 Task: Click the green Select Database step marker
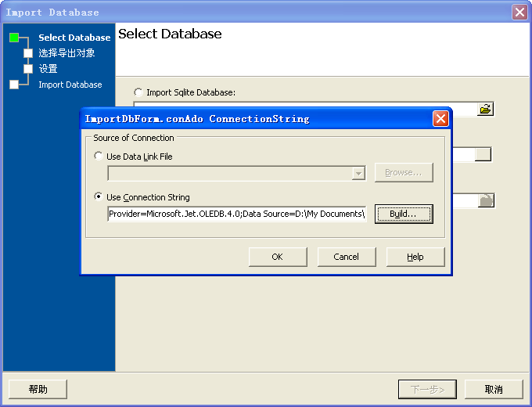click(x=14, y=38)
